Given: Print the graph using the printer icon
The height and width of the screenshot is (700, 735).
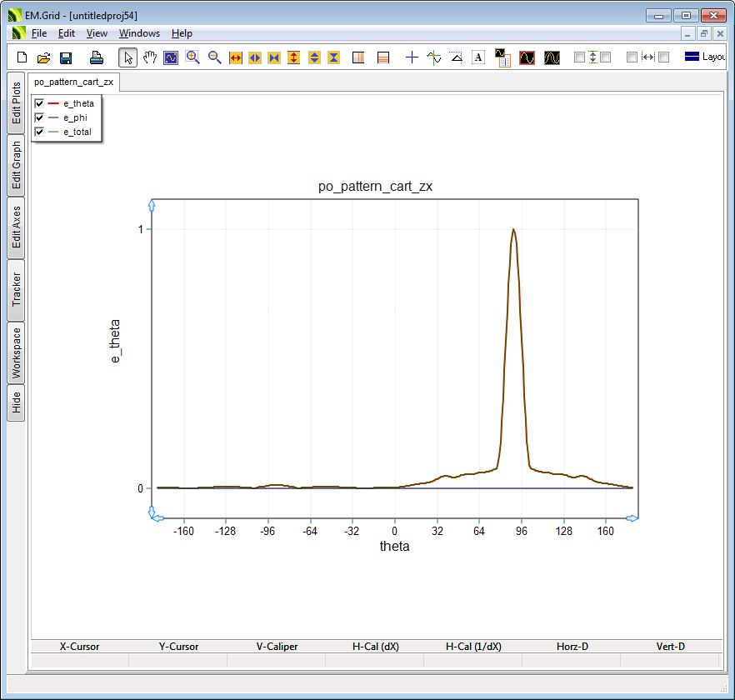Looking at the screenshot, I should pyautogui.click(x=97, y=57).
